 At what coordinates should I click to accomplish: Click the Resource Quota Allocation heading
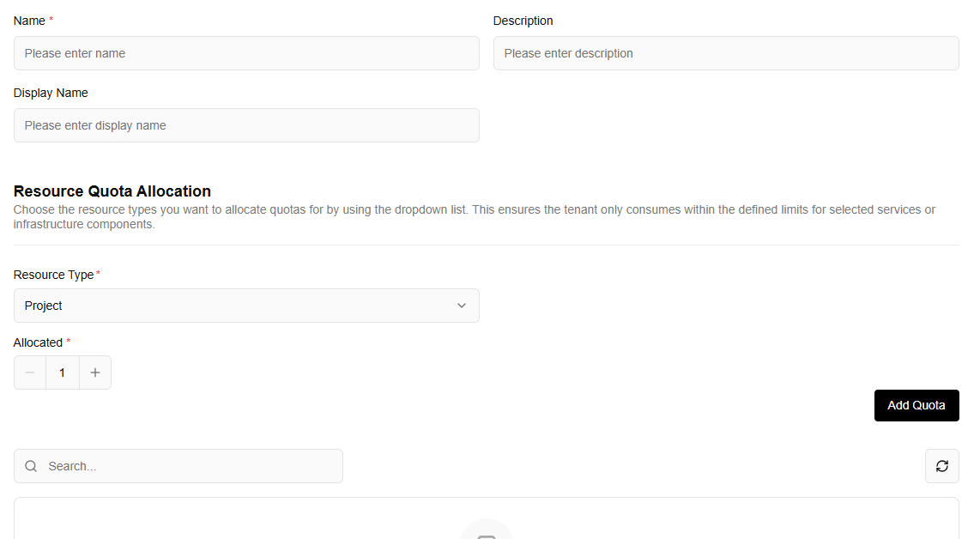(112, 191)
